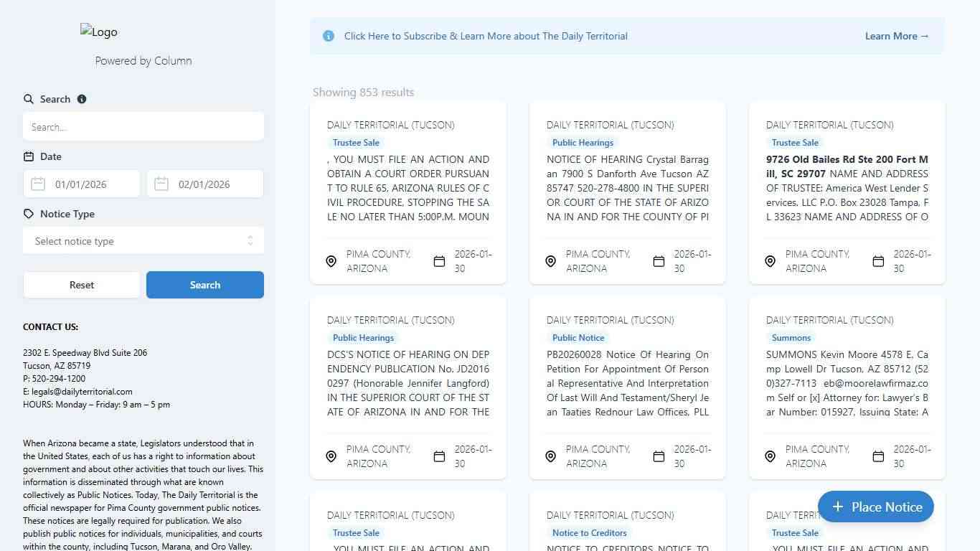Open the 9726 Old Bailes Rd Trustee Sale card

[847, 188]
